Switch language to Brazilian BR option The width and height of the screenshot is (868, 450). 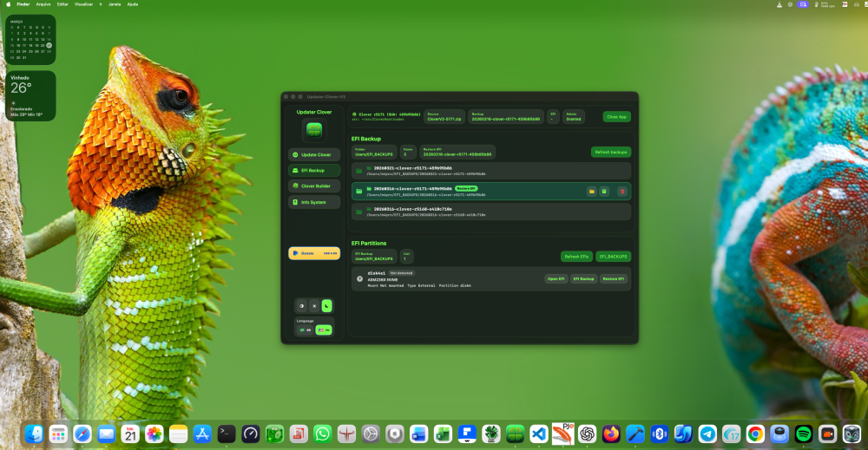(x=306, y=330)
